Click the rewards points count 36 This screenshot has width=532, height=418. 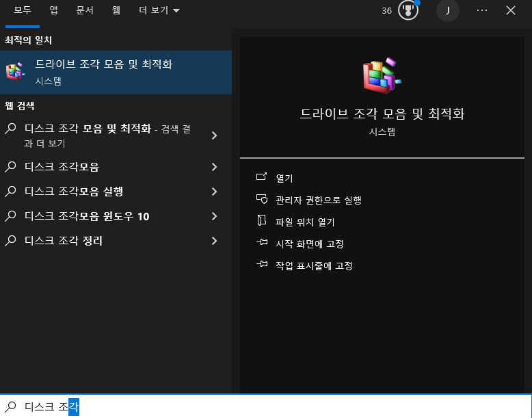pyautogui.click(x=386, y=11)
